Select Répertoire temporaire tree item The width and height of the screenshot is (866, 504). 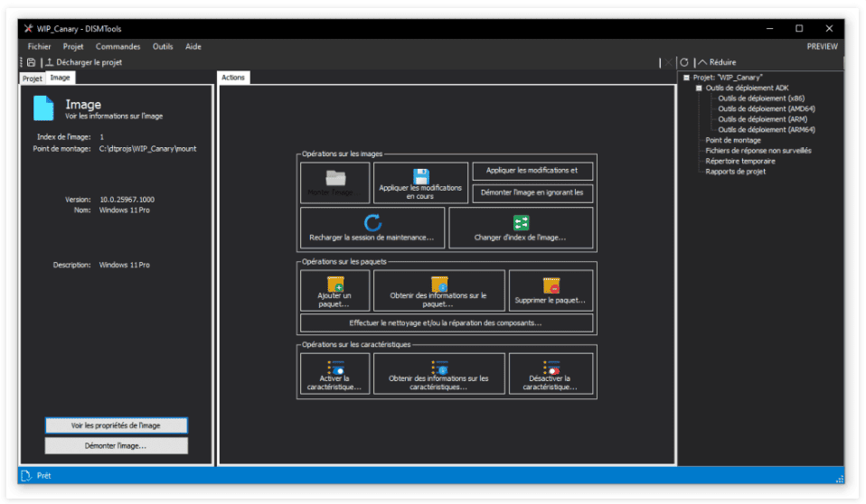pos(740,161)
